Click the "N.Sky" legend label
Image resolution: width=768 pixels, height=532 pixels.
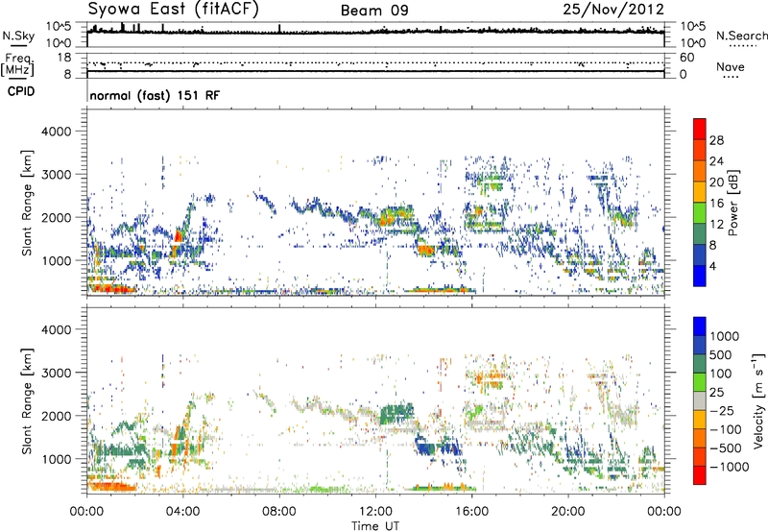[x=18, y=36]
